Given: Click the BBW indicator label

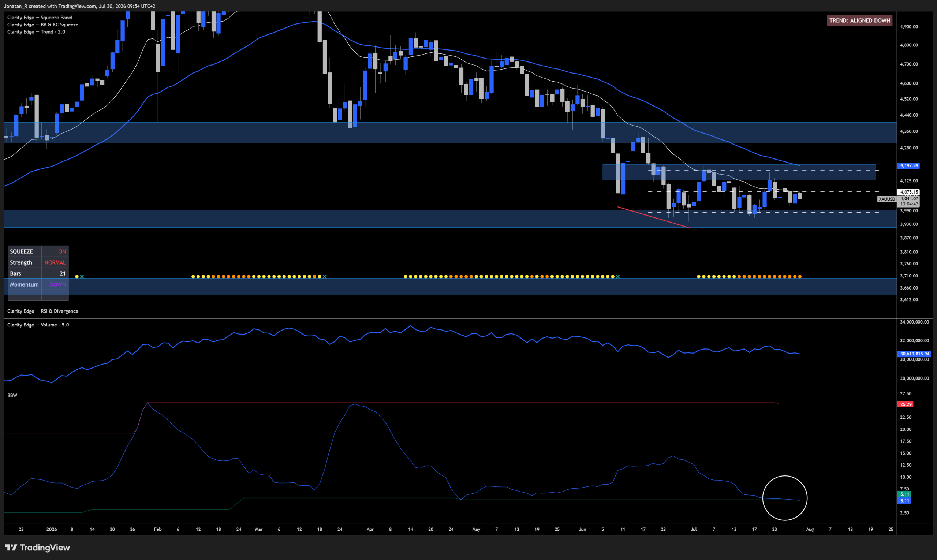Looking at the screenshot, I should [12, 395].
